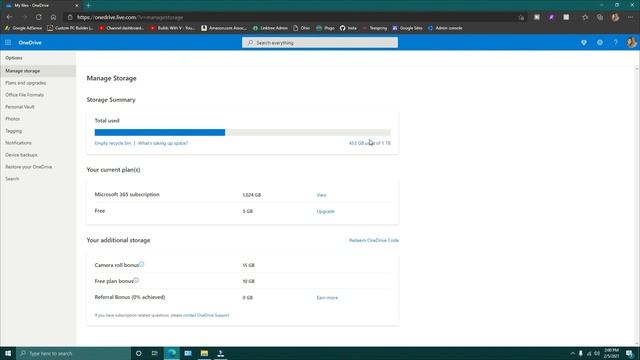Go to the browser home page
Screen dimensions: 640x360
pyautogui.click(x=53, y=17)
